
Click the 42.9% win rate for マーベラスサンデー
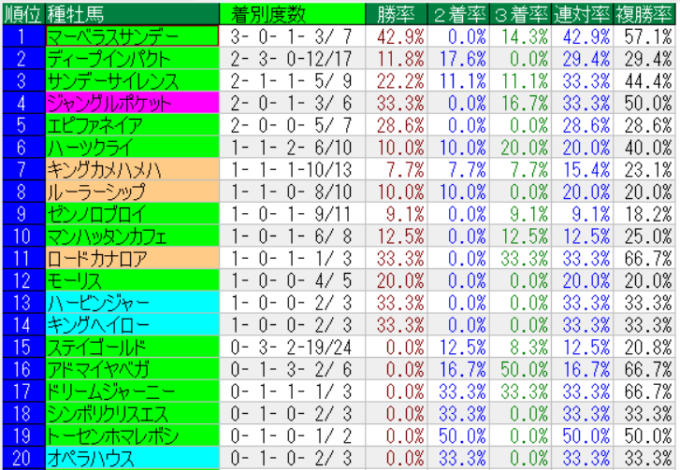click(x=399, y=35)
